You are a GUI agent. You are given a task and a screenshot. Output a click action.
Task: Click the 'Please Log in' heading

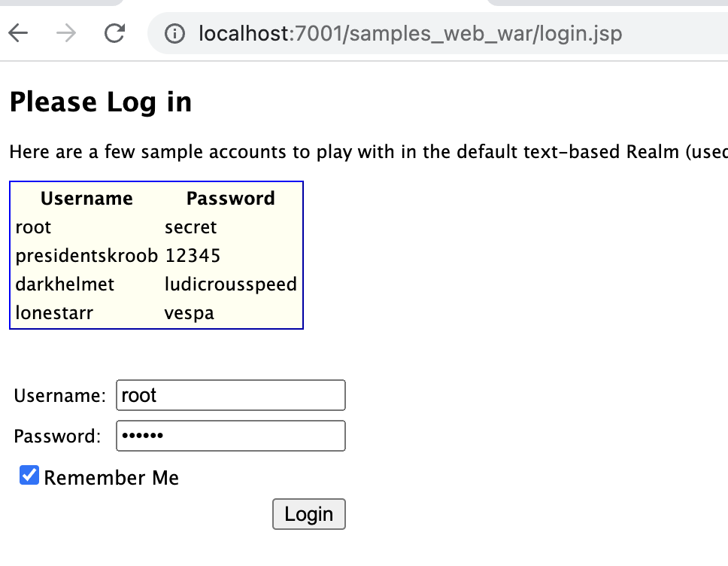101,102
